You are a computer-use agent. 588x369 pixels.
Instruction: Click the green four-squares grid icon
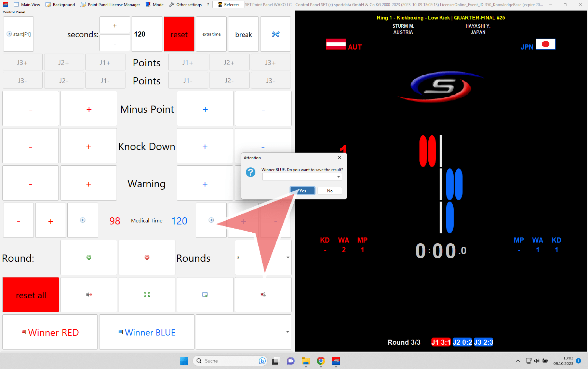[147, 295]
